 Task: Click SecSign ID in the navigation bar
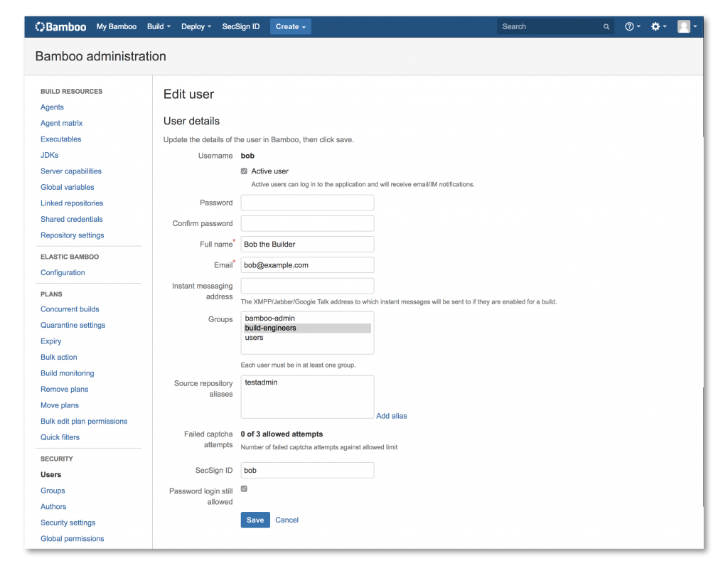pyautogui.click(x=240, y=26)
